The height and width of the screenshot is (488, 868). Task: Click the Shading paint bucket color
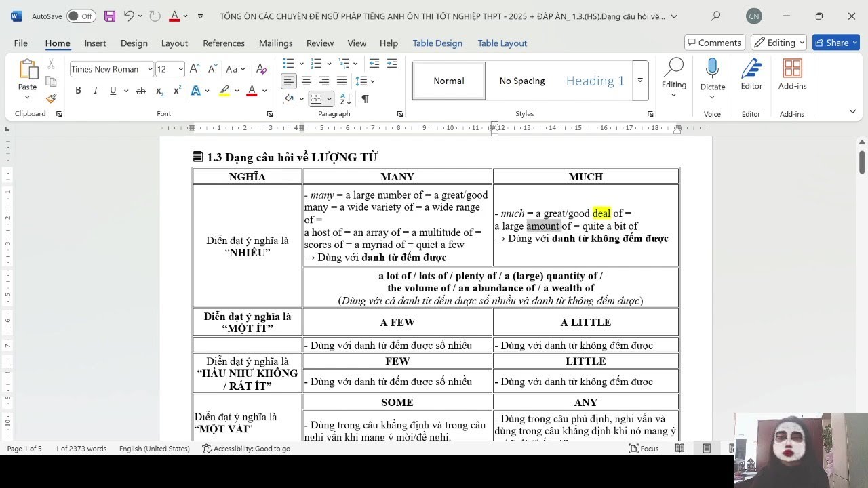coord(289,99)
